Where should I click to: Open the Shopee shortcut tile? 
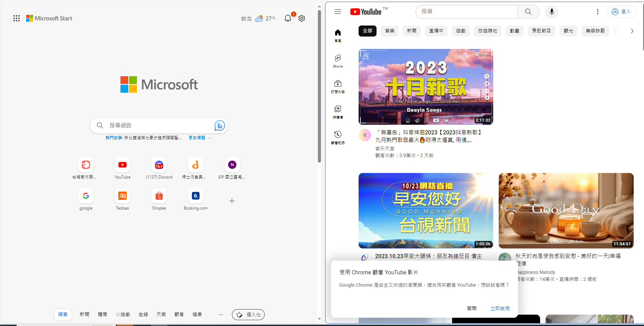[x=159, y=200]
